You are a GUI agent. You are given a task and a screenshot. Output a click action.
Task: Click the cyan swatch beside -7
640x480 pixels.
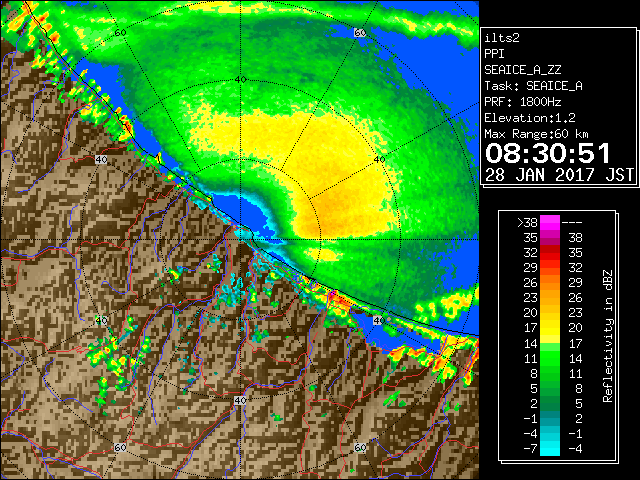[x=550, y=449]
